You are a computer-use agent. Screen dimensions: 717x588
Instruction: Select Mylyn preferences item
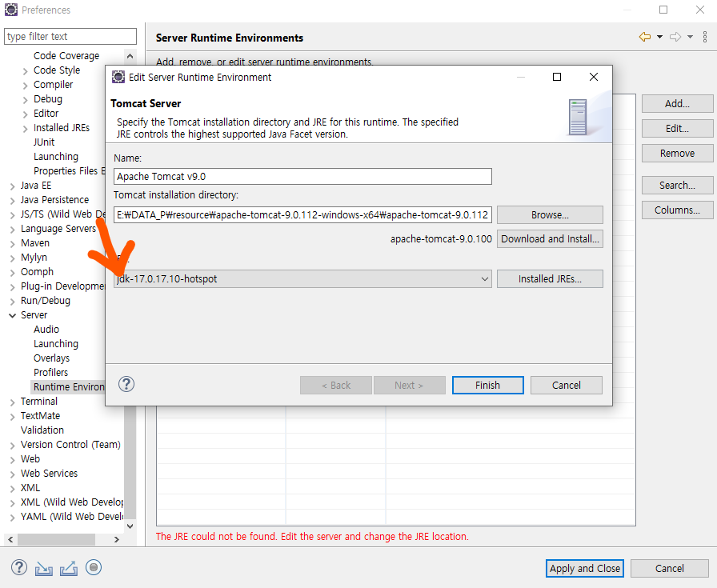coord(34,258)
